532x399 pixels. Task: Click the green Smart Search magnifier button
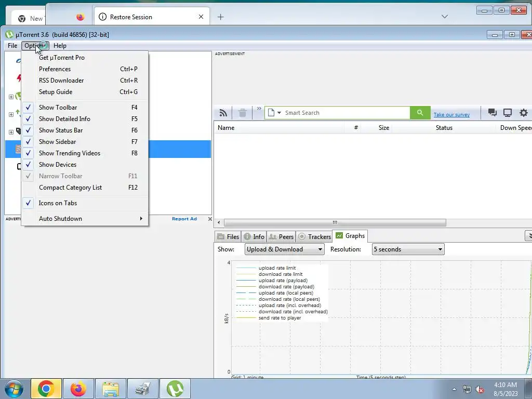pos(420,113)
